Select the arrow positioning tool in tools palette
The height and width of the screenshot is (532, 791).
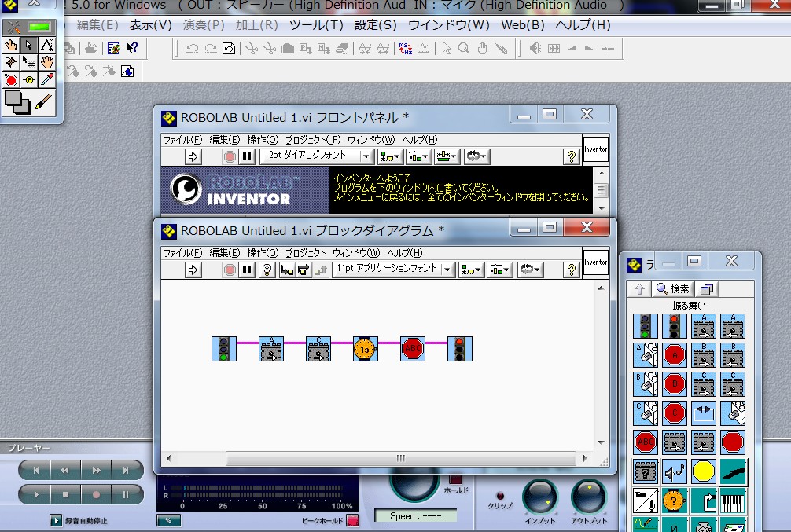coord(29,46)
